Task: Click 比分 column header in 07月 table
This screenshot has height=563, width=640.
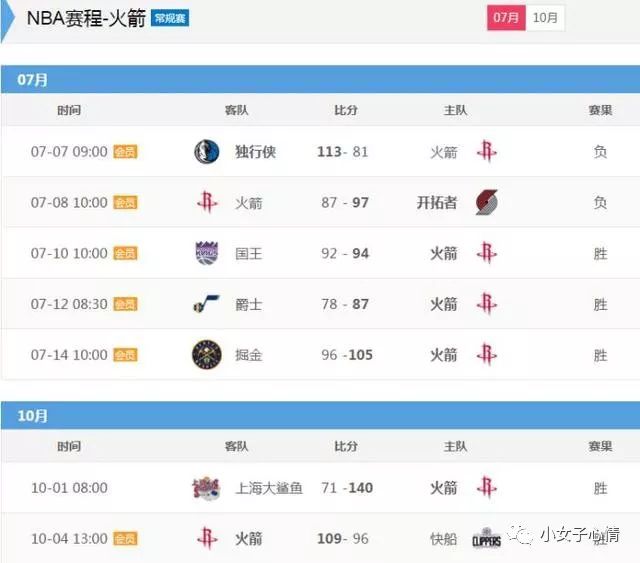Action: [x=346, y=110]
